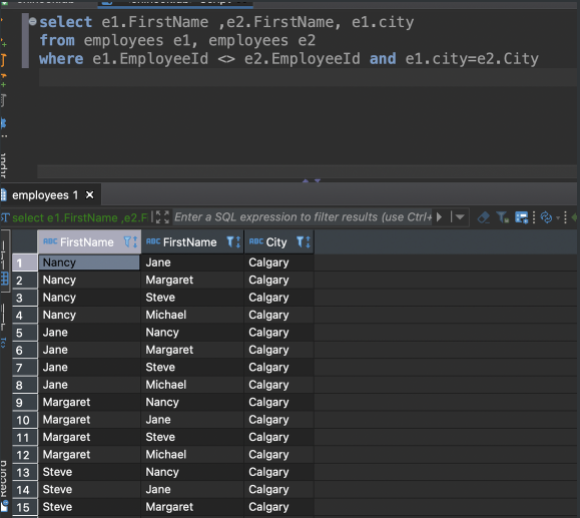Collapse the SQL query fold toggle
The width and height of the screenshot is (580, 518).
33,21
